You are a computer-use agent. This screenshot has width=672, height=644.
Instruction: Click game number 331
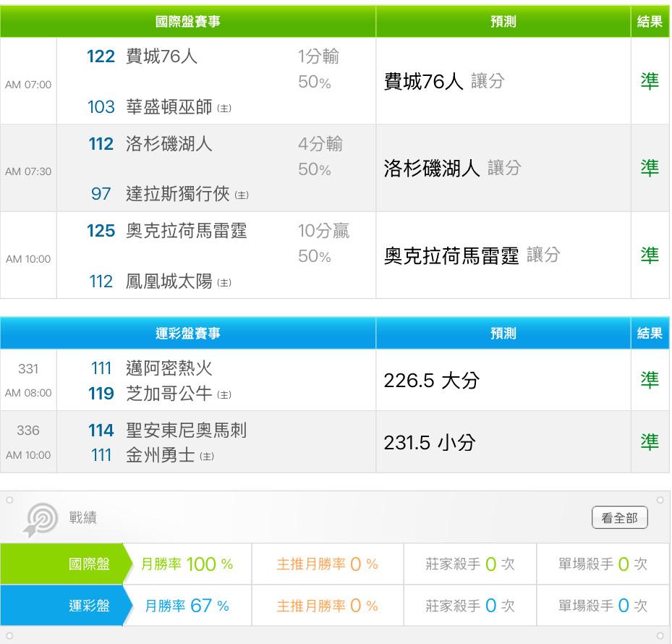pyautogui.click(x=28, y=369)
